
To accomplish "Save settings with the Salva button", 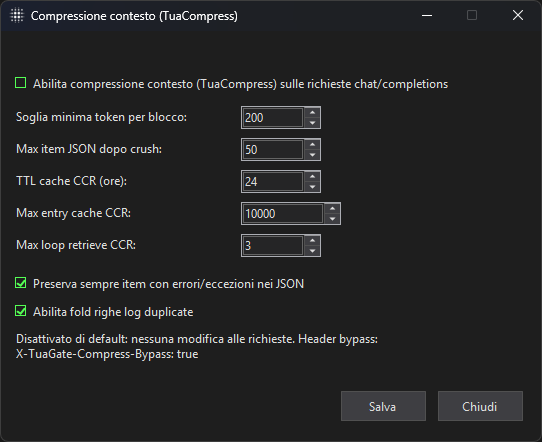I will tap(383, 406).
